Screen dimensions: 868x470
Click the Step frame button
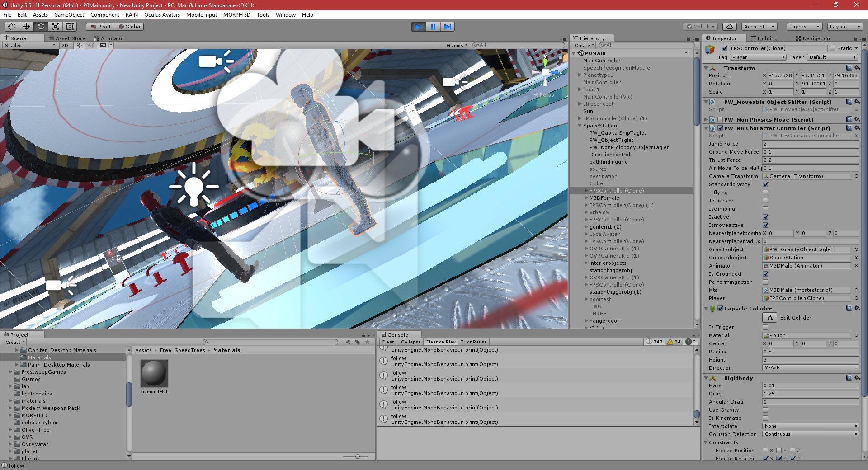[448, 27]
